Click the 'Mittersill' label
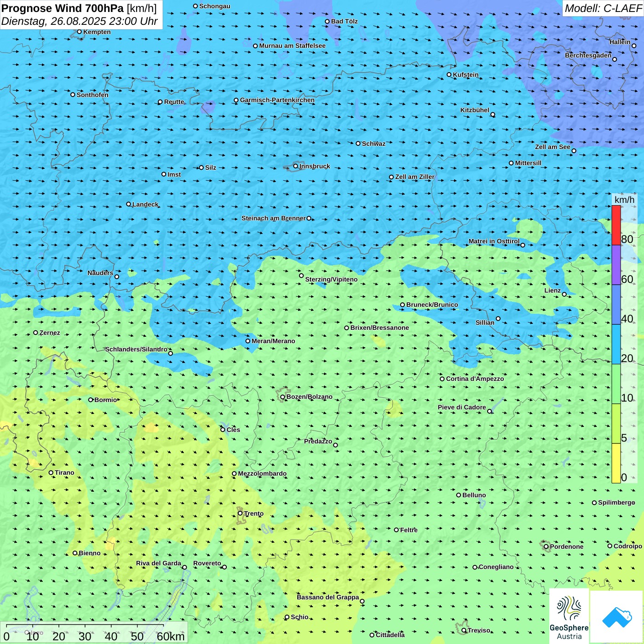Image resolution: width=644 pixels, height=644 pixels. coord(528,163)
